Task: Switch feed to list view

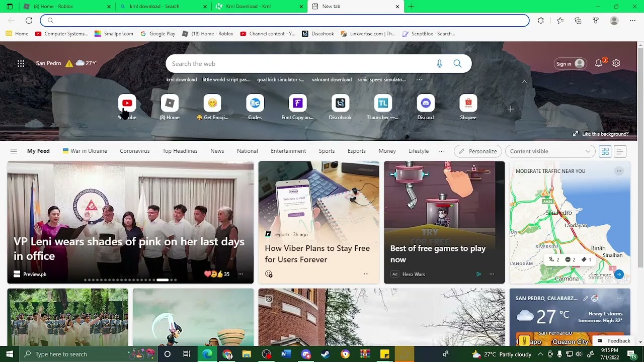Action: [x=620, y=151]
